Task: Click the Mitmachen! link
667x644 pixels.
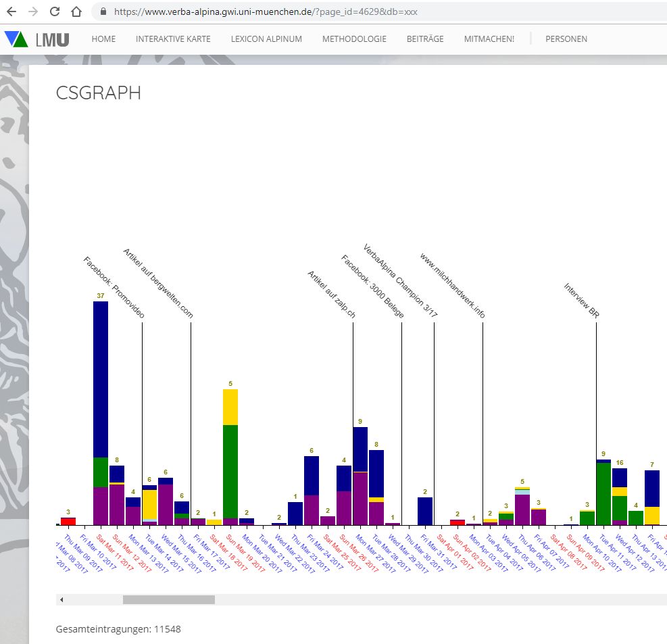Action: 489,39
